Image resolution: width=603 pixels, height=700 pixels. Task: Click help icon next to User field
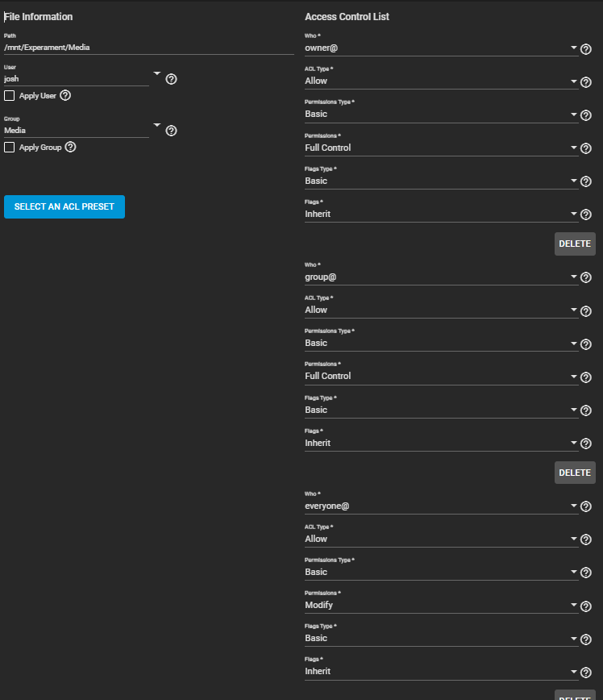point(171,79)
